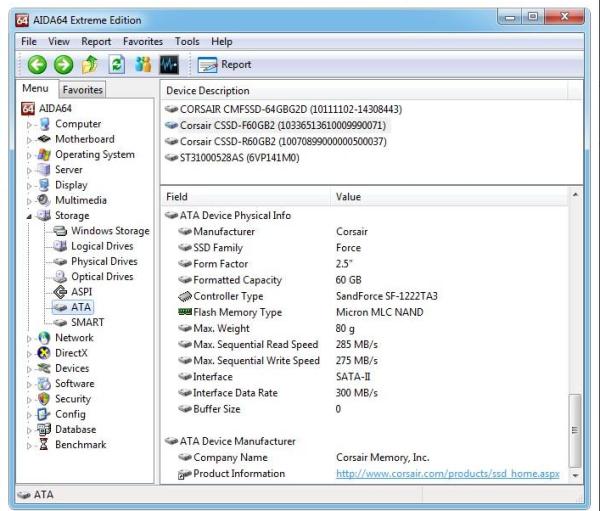Viewport: 600px width, 511px height.
Task: Select the Corsair CSSD-F60GB2 device
Action: [276, 126]
